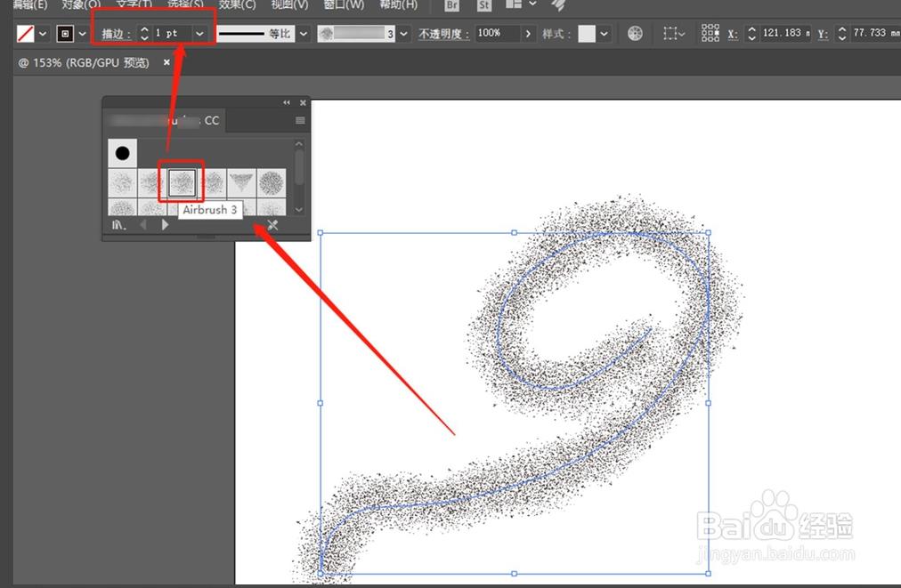Open the Bridge (Br) icon

(452, 5)
